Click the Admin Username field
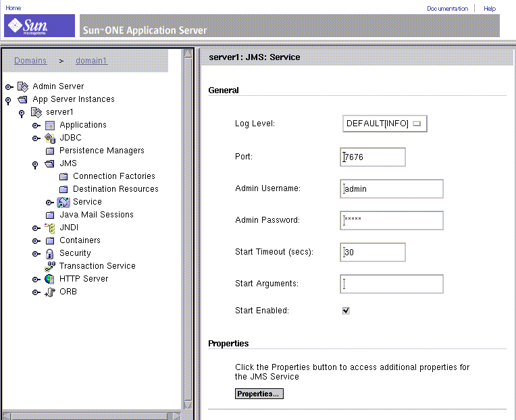516x420 pixels. 392,189
